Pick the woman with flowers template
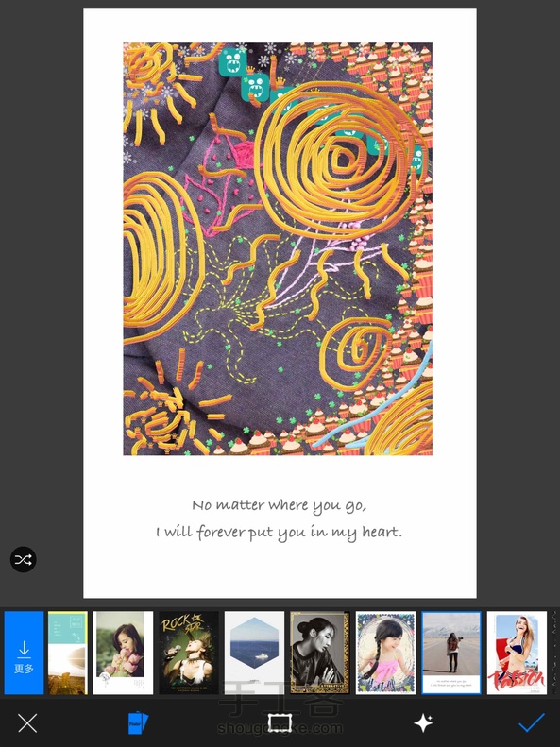560x747 pixels. [124, 654]
